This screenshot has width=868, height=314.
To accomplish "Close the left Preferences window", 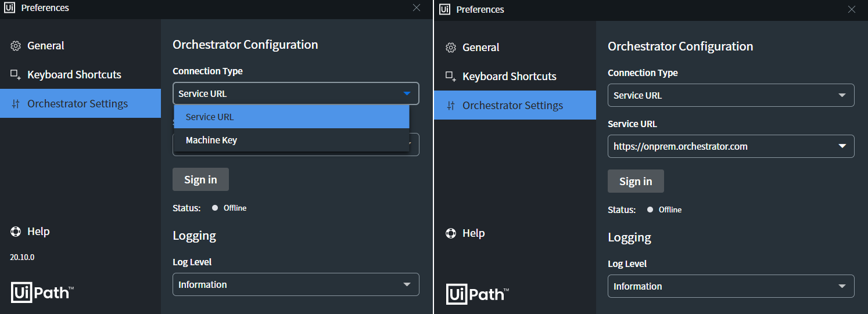I will pos(417,8).
